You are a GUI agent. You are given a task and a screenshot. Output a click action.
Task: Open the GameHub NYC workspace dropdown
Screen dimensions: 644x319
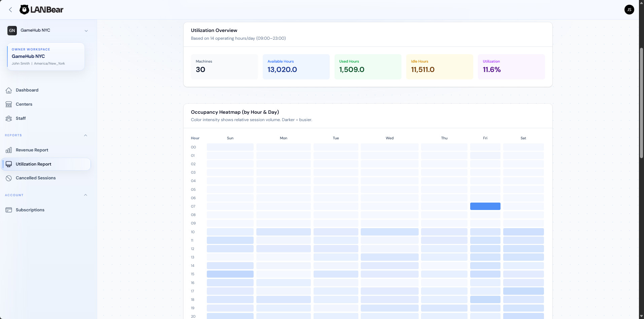(48, 31)
